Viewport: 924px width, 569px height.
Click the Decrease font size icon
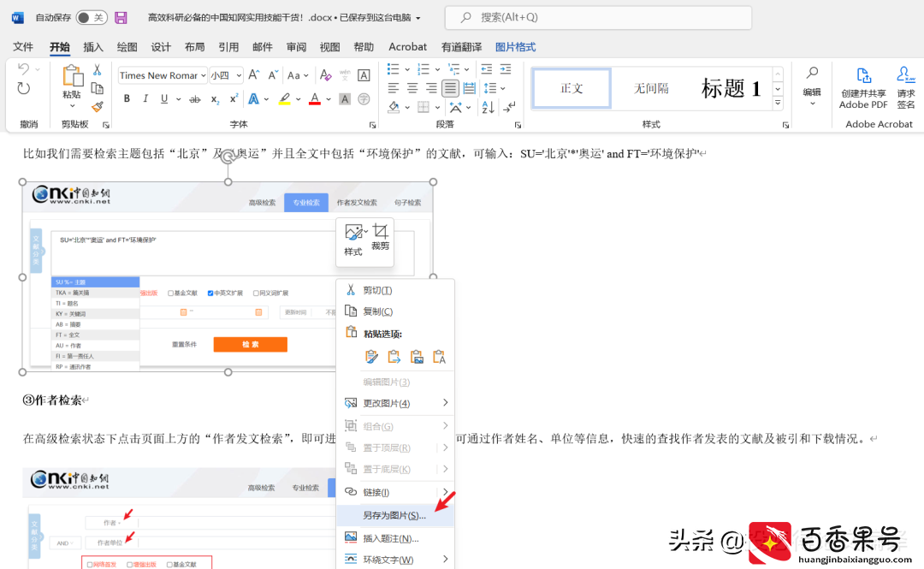(x=273, y=75)
